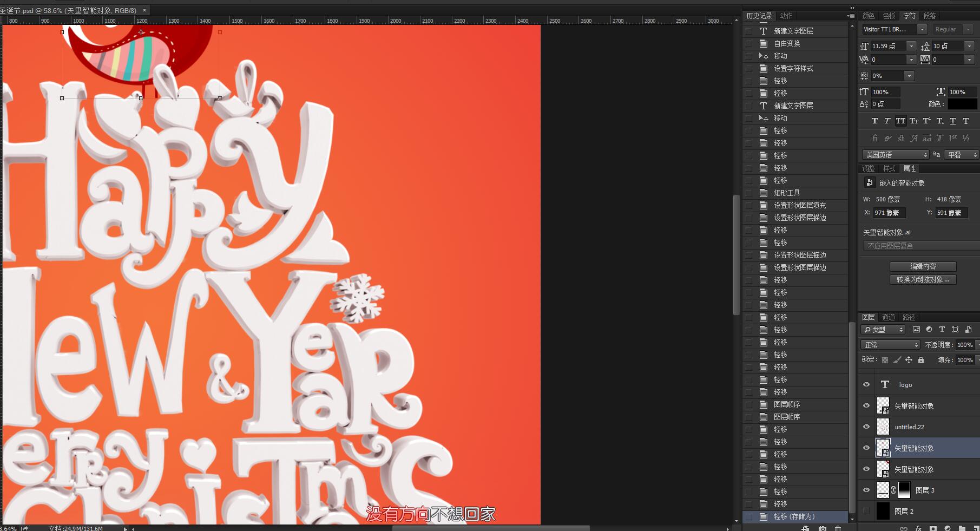The width and height of the screenshot is (980, 531).
Task: Set history brush source at 自由变换
Action: point(749,43)
